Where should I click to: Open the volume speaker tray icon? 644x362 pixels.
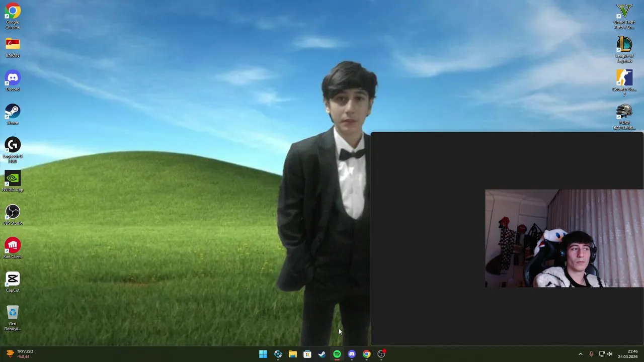610,354
